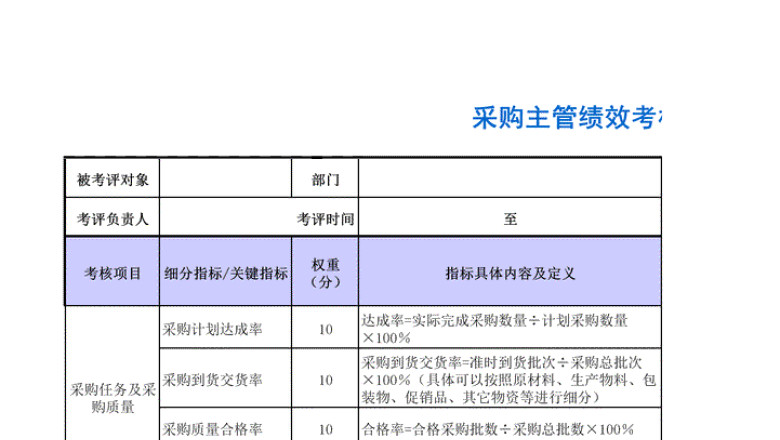Click the 权重（分） header cell
This screenshot has height=440, width=780.
[325, 272]
